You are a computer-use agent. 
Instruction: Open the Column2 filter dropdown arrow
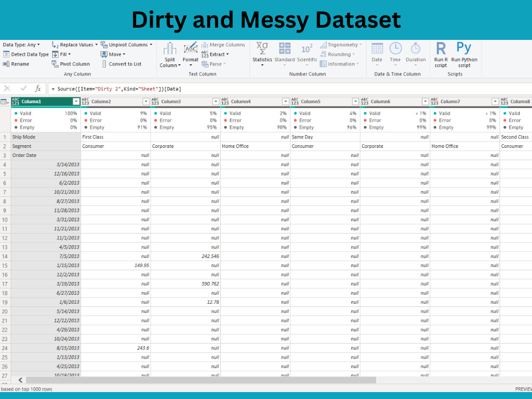point(146,102)
